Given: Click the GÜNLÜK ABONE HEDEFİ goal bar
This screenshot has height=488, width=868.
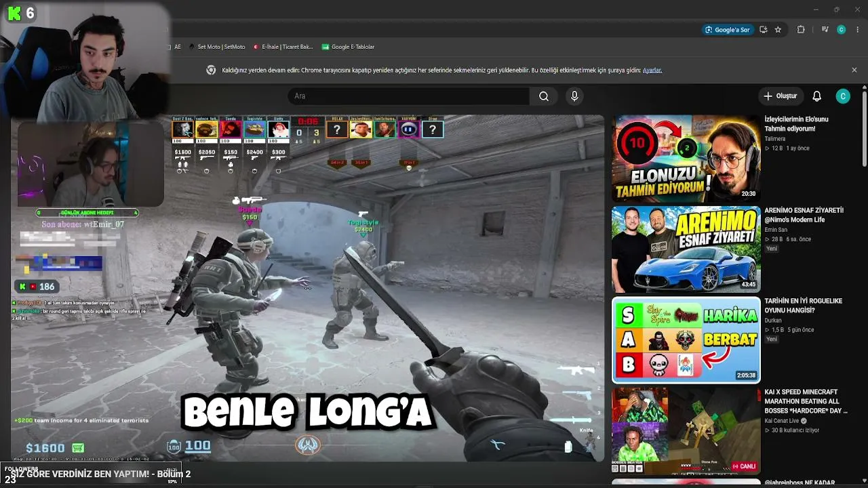Looking at the screenshot, I should pos(87,213).
